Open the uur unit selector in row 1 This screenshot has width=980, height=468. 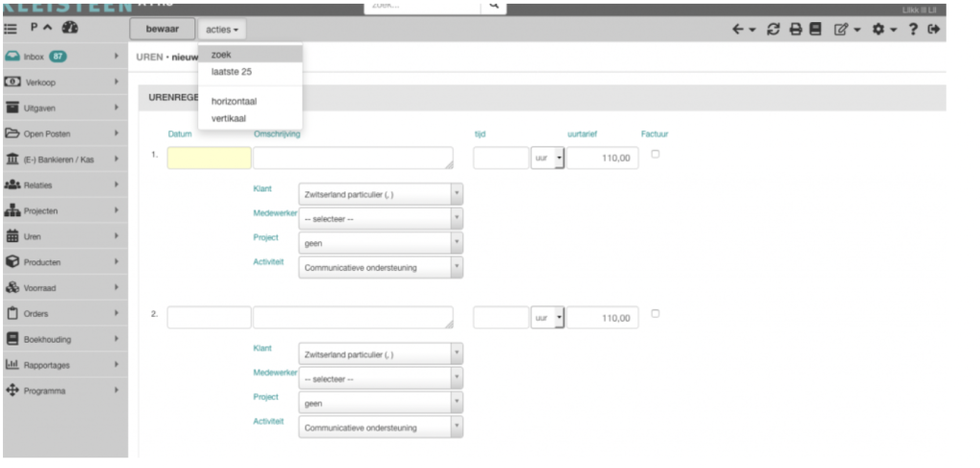[547, 159]
